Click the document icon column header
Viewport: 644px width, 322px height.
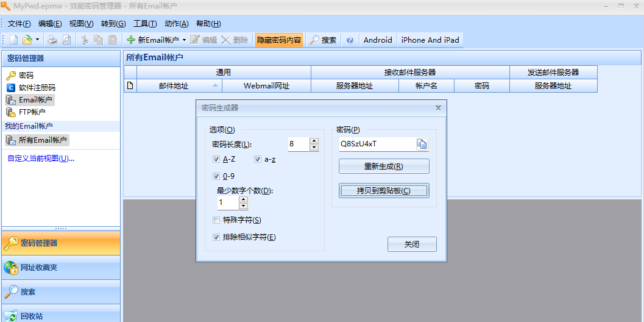pyautogui.click(x=130, y=86)
